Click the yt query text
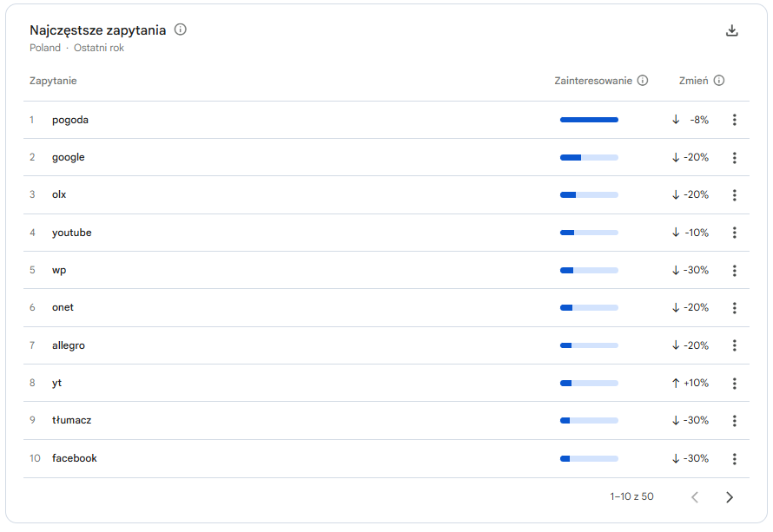Image resolution: width=773 pixels, height=532 pixels. 56,383
